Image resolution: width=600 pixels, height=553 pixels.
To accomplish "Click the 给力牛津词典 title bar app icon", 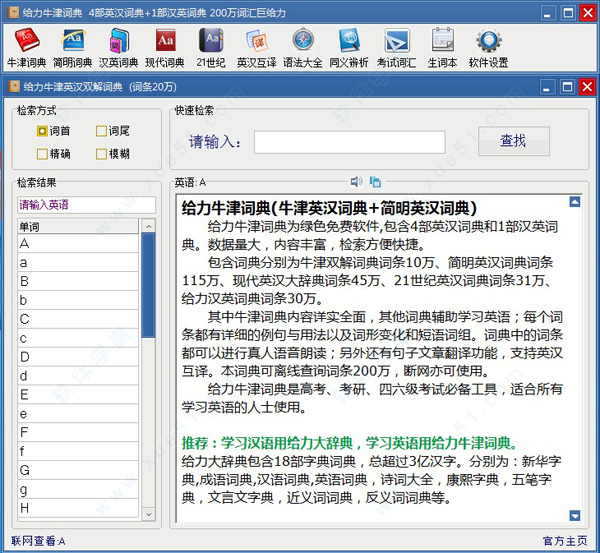I will pos(13,13).
